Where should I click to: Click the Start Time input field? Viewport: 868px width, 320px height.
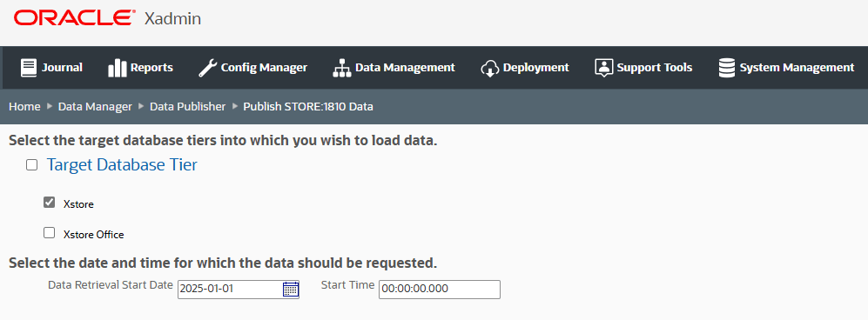(440, 289)
